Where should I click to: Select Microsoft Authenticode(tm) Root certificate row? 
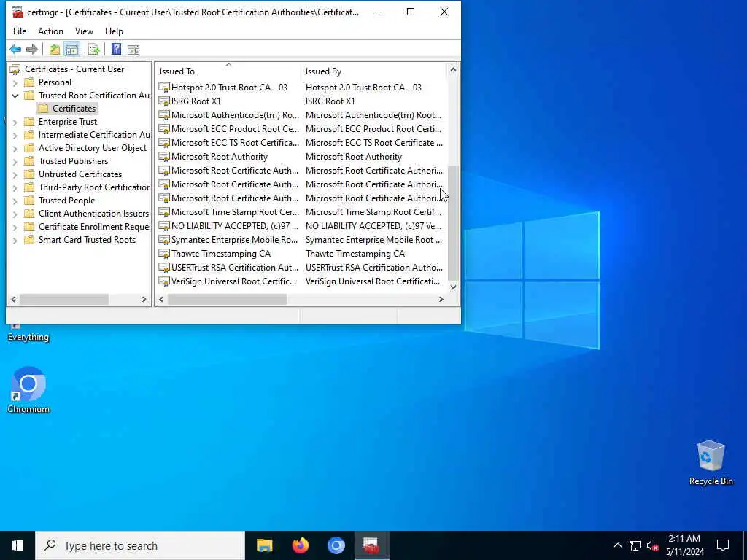click(x=301, y=114)
